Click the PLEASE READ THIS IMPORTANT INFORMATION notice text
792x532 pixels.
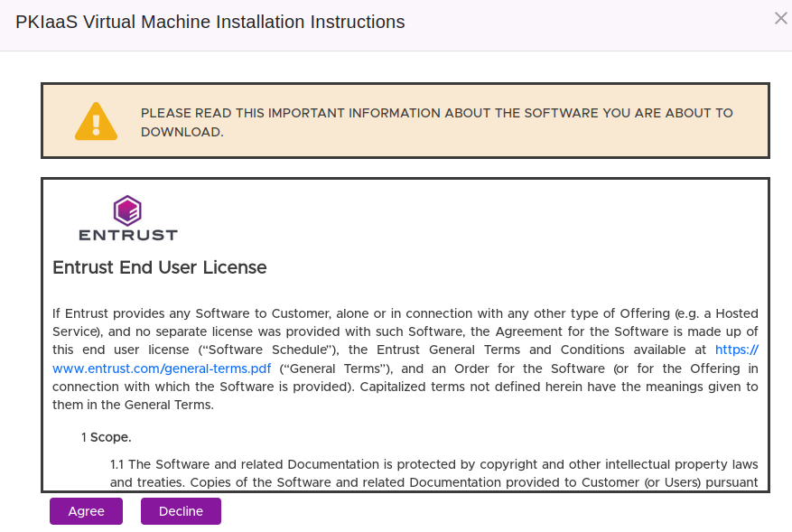[x=436, y=114]
